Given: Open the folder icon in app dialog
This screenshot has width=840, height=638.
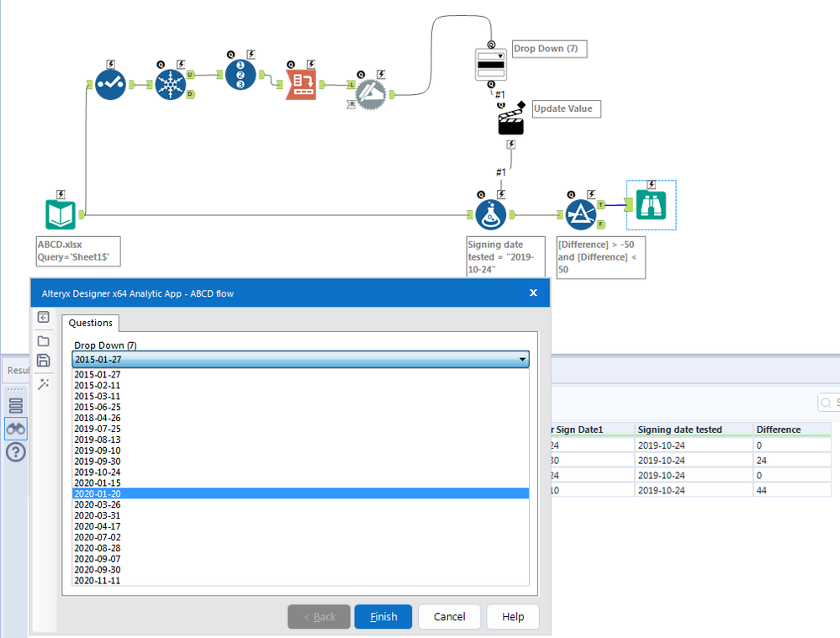Looking at the screenshot, I should [44, 340].
